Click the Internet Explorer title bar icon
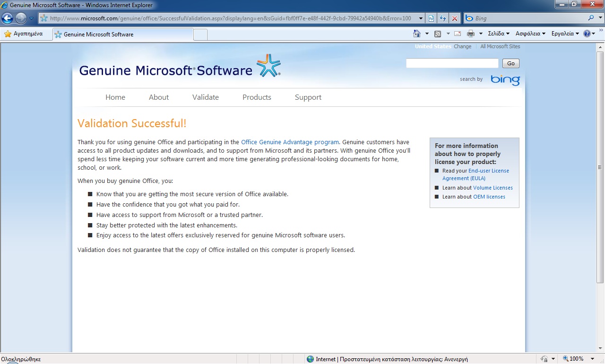Screen dimensions: 605x364 tap(5, 5)
